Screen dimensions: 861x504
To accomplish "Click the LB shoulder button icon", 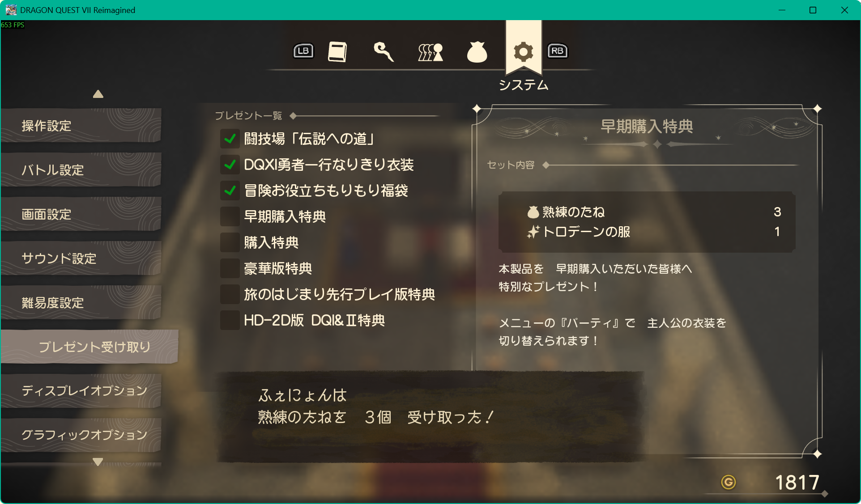I will pos(303,51).
